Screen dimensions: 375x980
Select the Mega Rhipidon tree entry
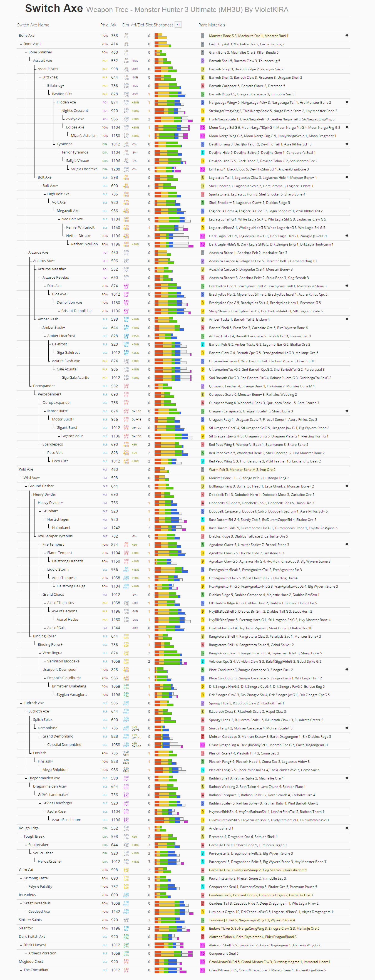pos(55,770)
